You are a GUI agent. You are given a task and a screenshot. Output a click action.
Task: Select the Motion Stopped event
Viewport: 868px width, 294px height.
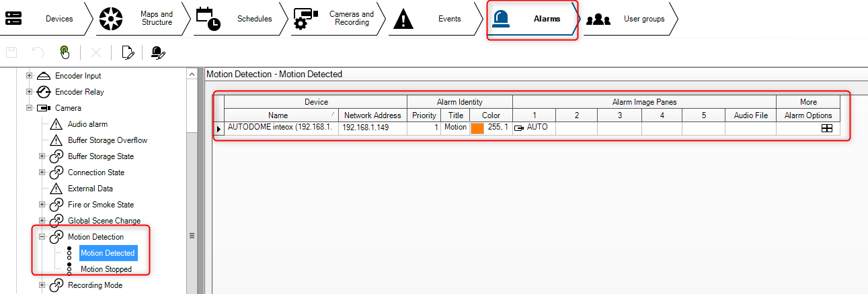106,269
